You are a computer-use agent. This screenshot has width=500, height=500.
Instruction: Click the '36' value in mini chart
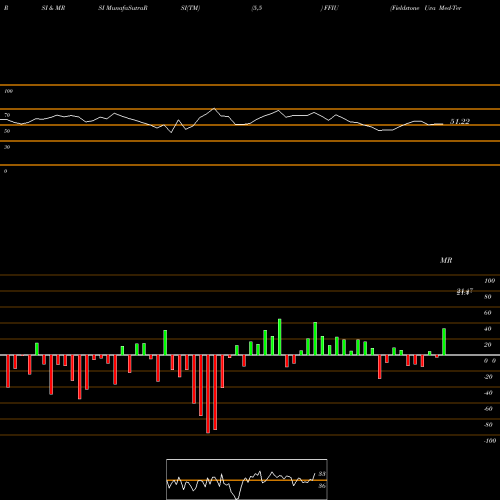pyautogui.click(x=322, y=486)
